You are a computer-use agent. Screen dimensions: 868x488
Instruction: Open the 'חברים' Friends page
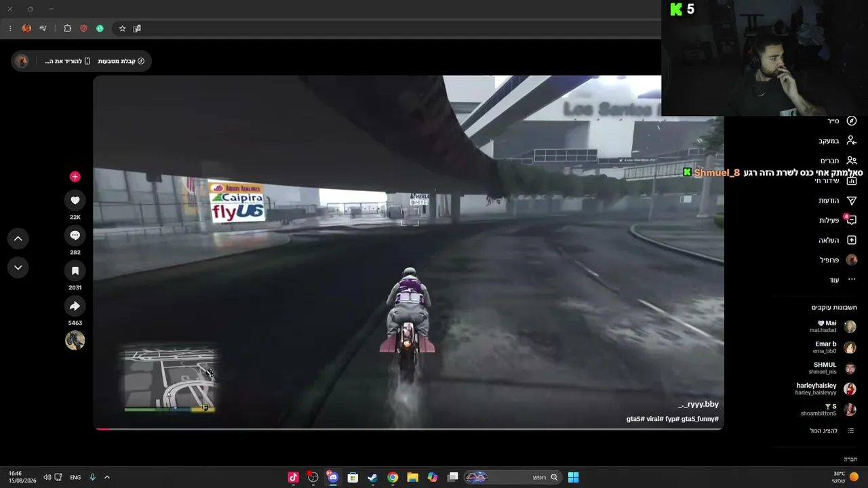[839, 161]
